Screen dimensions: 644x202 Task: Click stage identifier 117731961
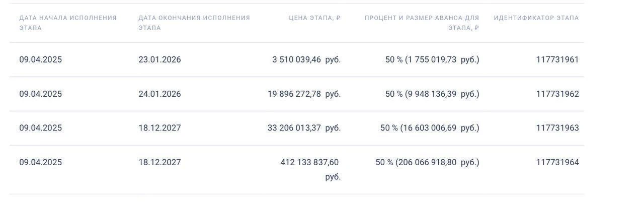click(x=557, y=59)
